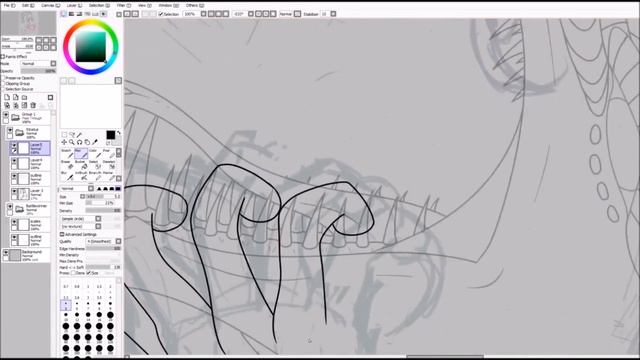Open the Canvas menu
640x360 pixels.
click(x=50, y=5)
